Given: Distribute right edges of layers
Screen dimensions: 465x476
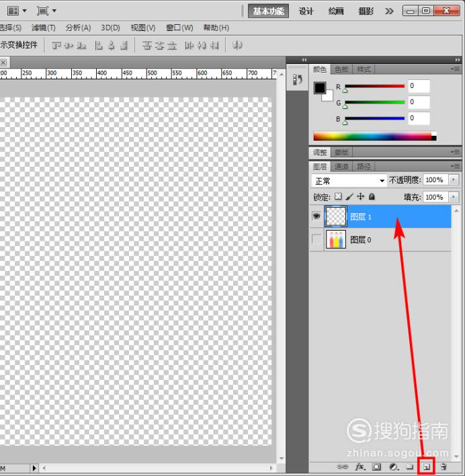Looking at the screenshot, I should click(x=214, y=46).
